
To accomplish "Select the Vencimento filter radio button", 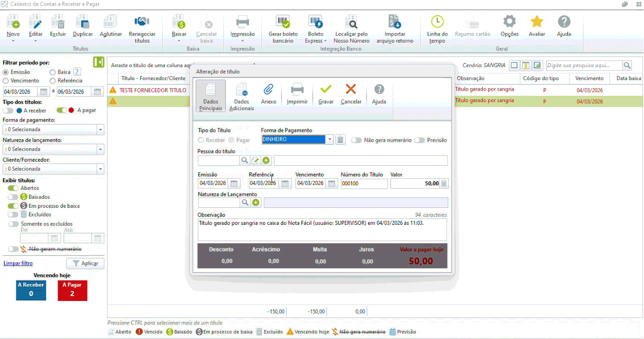I will pos(6,81).
